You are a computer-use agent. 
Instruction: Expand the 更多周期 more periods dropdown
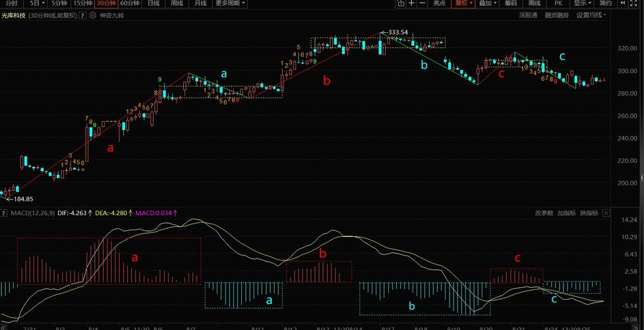[230, 3]
